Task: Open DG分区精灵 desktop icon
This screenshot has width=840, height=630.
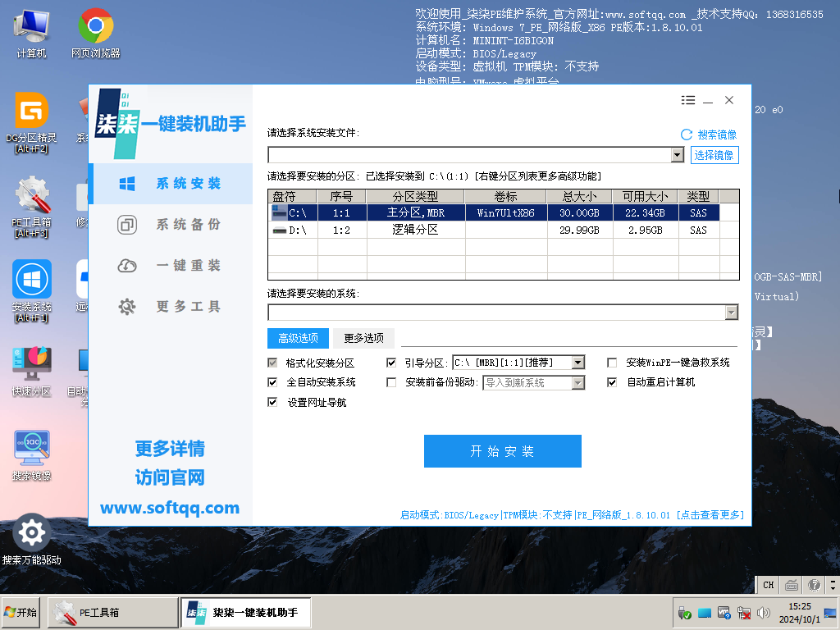Action: tap(32, 123)
